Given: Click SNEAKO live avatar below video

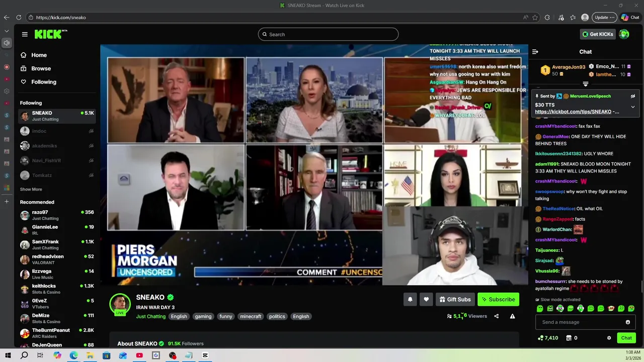Looking at the screenshot, I should tap(120, 304).
